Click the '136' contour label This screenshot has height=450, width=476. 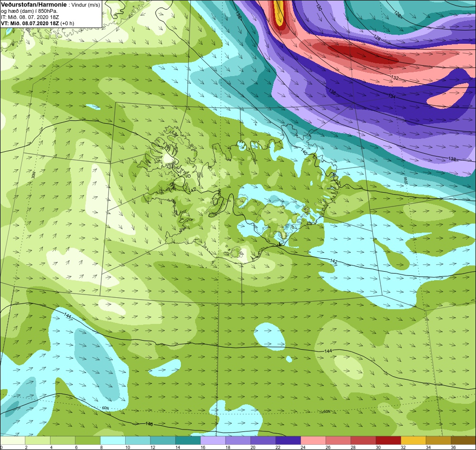coord(332,92)
